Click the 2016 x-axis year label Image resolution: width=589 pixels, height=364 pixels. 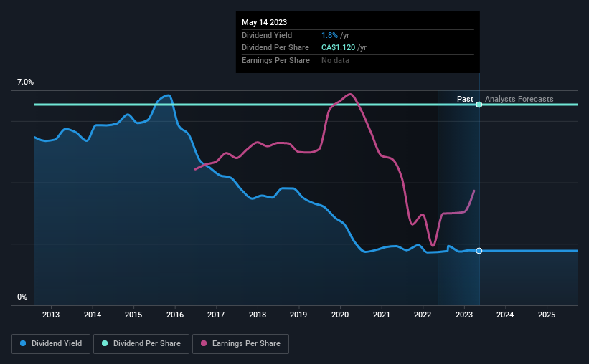click(175, 315)
